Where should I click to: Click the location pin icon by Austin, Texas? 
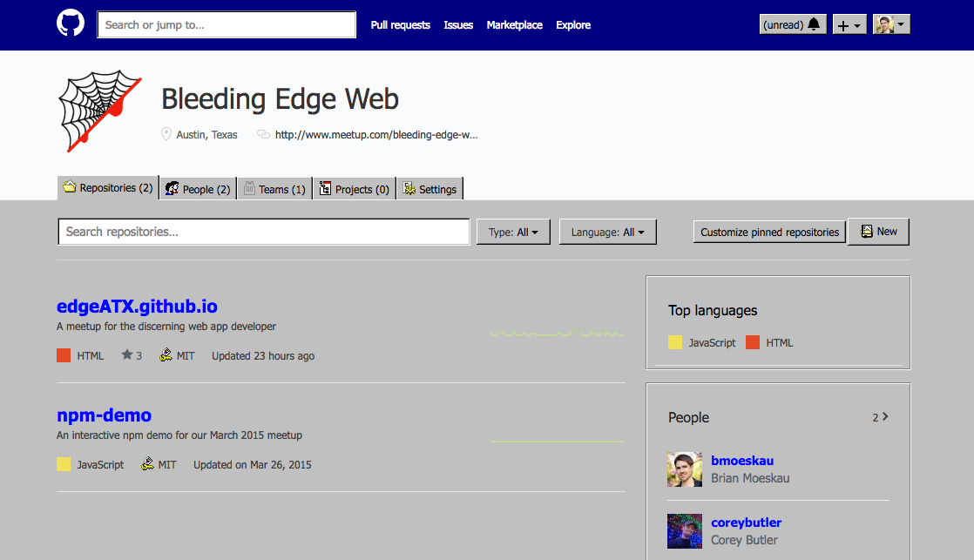[166, 134]
